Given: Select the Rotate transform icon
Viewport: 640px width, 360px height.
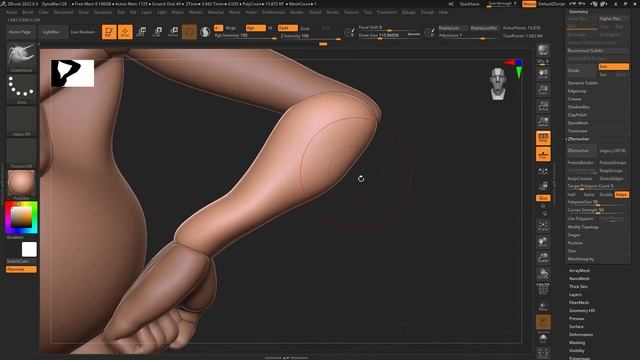Looking at the screenshot, I should (173, 32).
